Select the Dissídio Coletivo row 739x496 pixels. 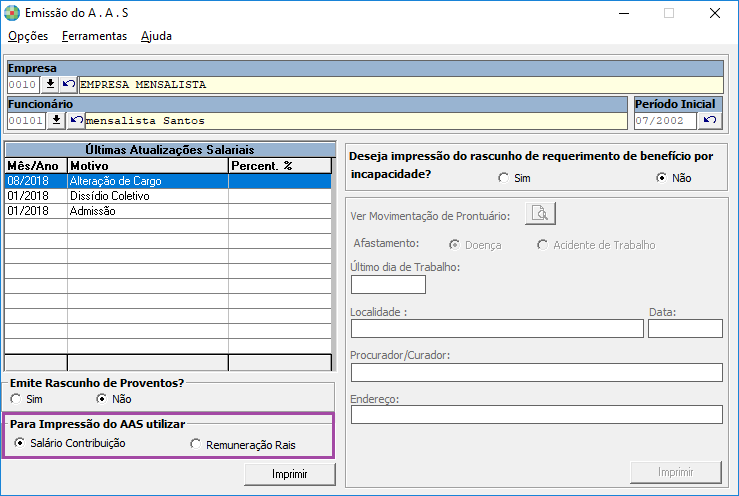tap(168, 196)
